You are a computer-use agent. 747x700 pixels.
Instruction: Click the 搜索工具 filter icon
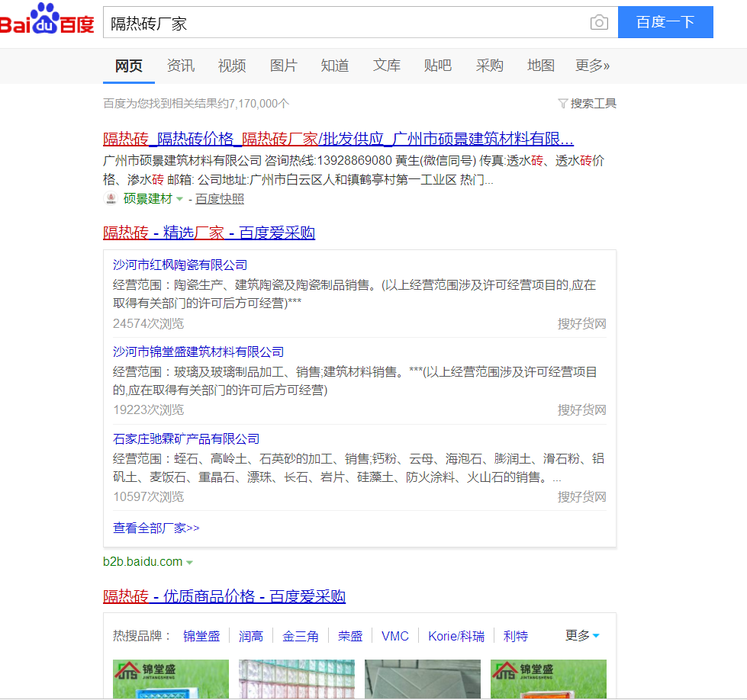tap(562, 104)
